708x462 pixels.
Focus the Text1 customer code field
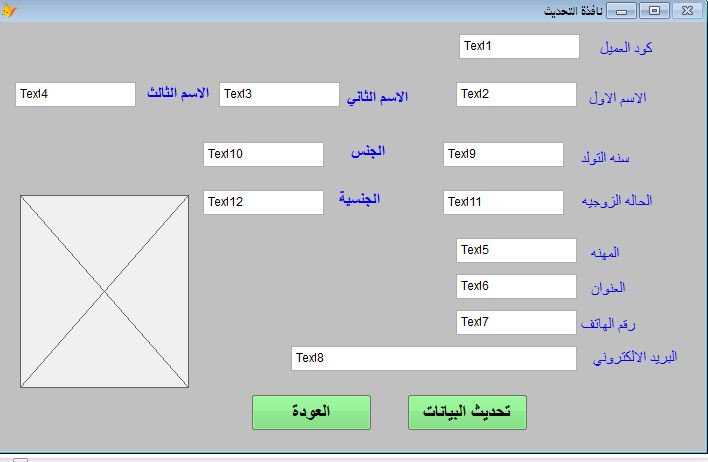(x=519, y=47)
